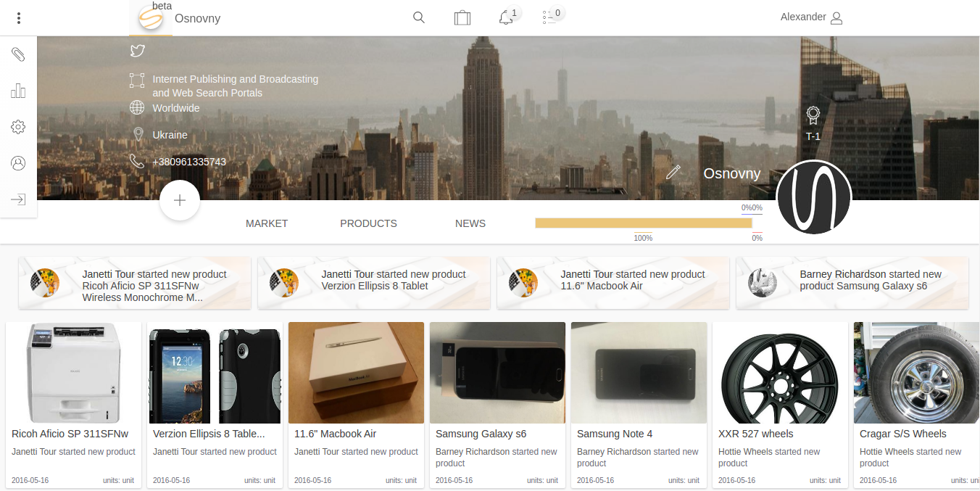Open the briefcase icon in header
The height and width of the screenshot is (491, 980).
(462, 17)
